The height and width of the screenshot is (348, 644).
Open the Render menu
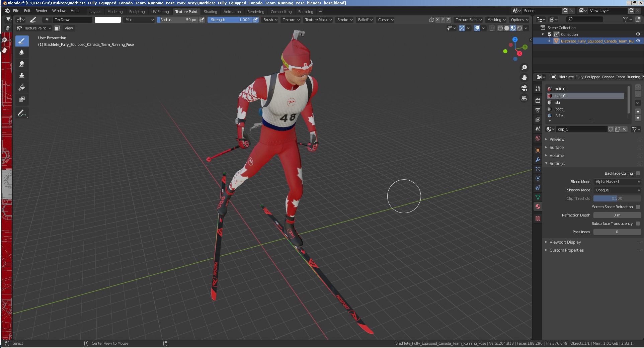pyautogui.click(x=42, y=11)
